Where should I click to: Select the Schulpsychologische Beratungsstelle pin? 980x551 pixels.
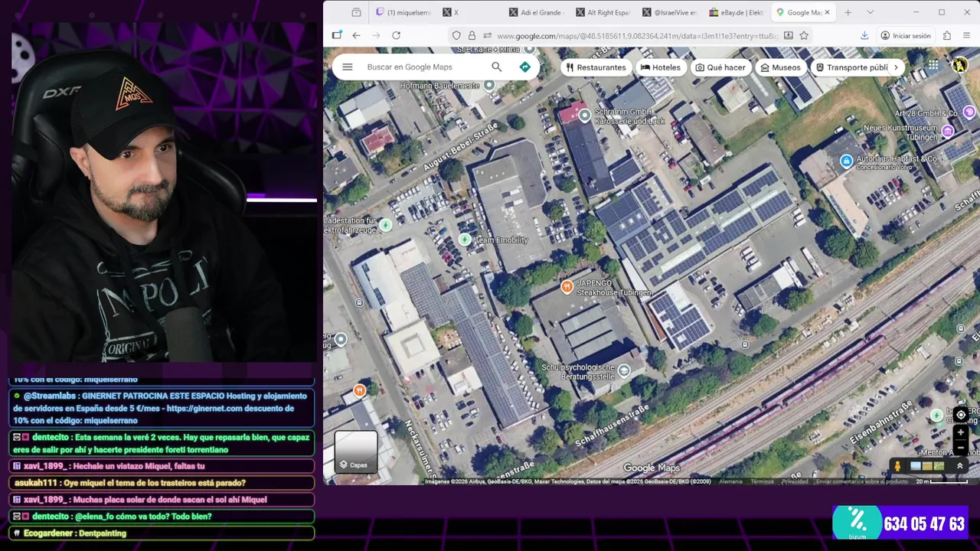pyautogui.click(x=624, y=371)
